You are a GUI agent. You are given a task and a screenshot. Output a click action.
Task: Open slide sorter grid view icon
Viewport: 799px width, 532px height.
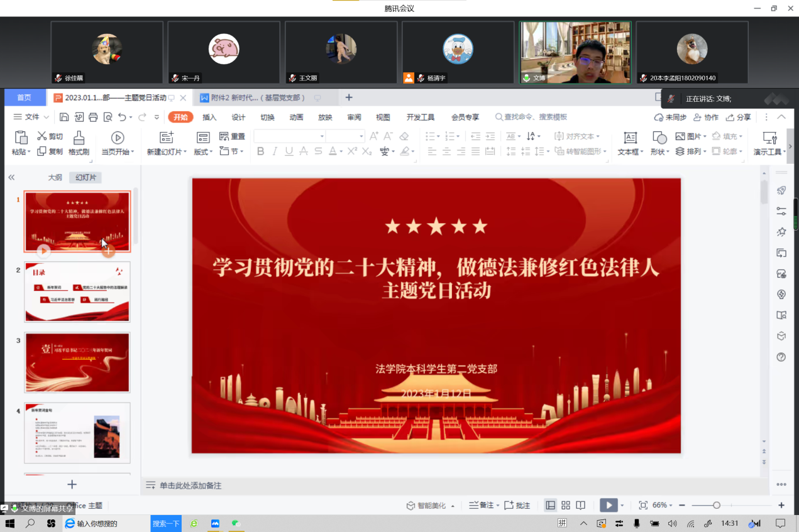566,505
